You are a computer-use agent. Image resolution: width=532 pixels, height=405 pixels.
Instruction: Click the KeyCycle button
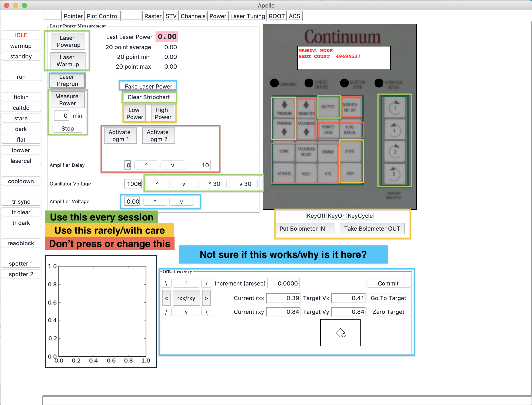pyautogui.click(x=360, y=216)
